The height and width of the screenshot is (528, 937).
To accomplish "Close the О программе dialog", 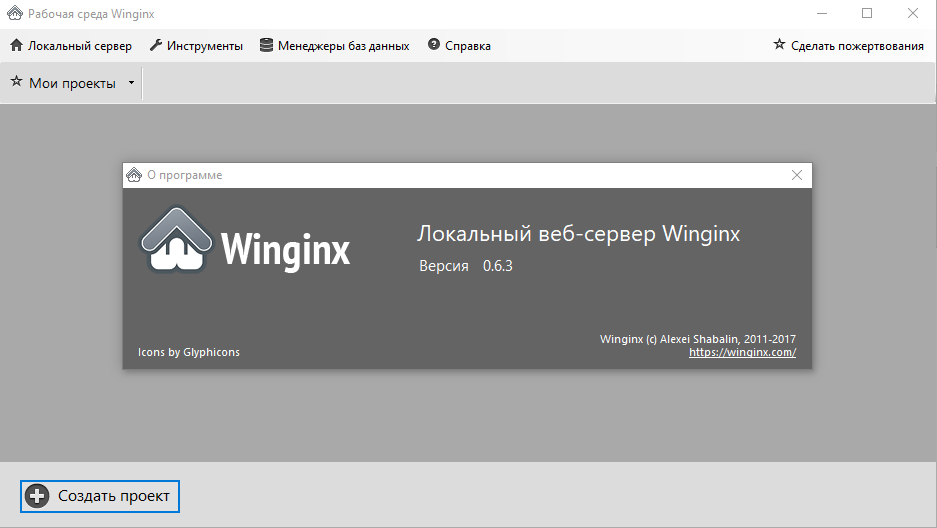I will click(797, 175).
